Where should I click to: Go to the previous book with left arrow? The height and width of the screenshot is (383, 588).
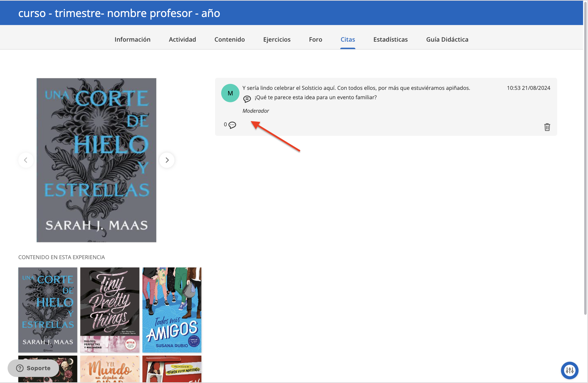click(26, 160)
